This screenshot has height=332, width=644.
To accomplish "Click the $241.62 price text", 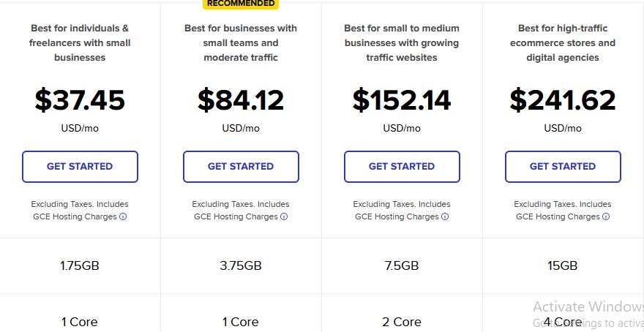I will click(563, 100).
